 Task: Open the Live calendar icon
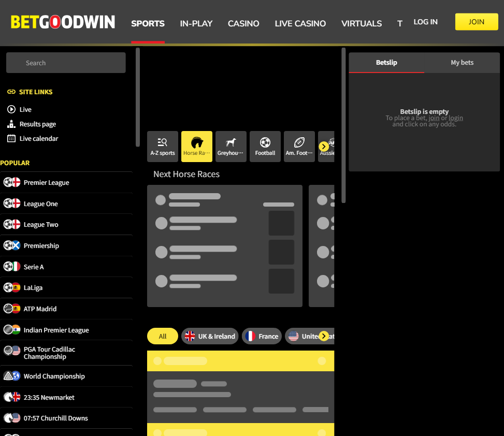11,138
